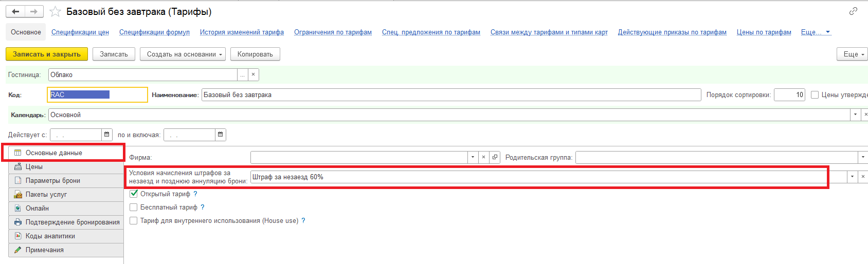Open the Коды аналитики section

tap(66, 236)
